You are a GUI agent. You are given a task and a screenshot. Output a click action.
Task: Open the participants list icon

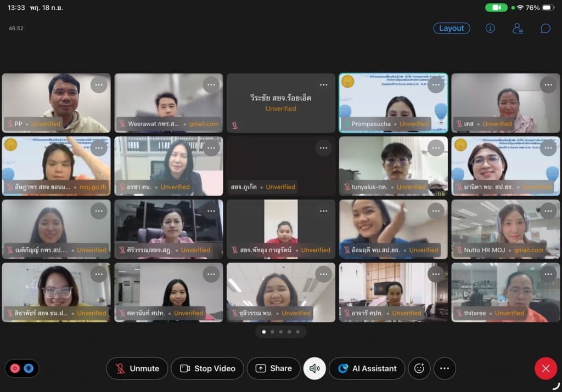pyautogui.click(x=518, y=29)
